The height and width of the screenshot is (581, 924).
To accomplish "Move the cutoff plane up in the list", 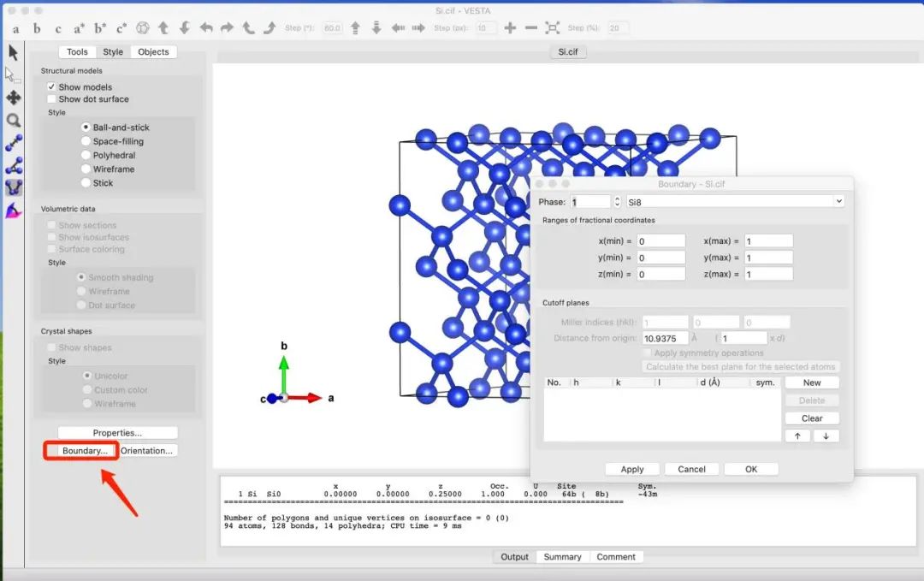I will (798, 436).
